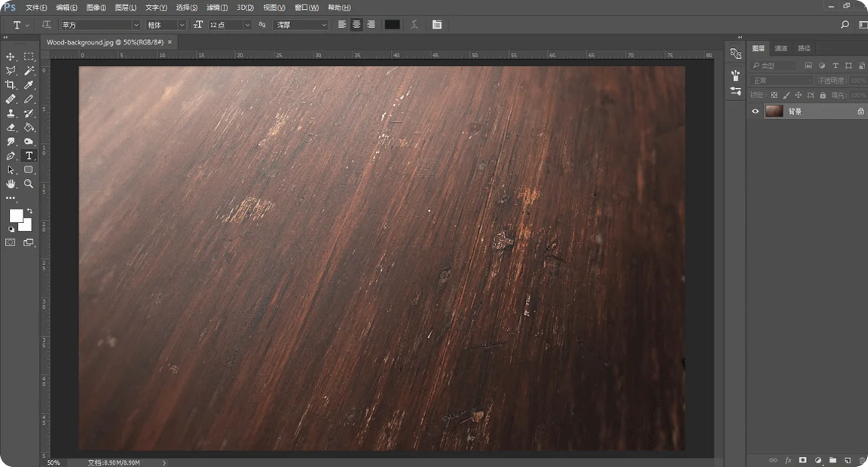Viewport: 868px width, 467px height.
Task: Open the search icon in options bar
Action: point(845,24)
